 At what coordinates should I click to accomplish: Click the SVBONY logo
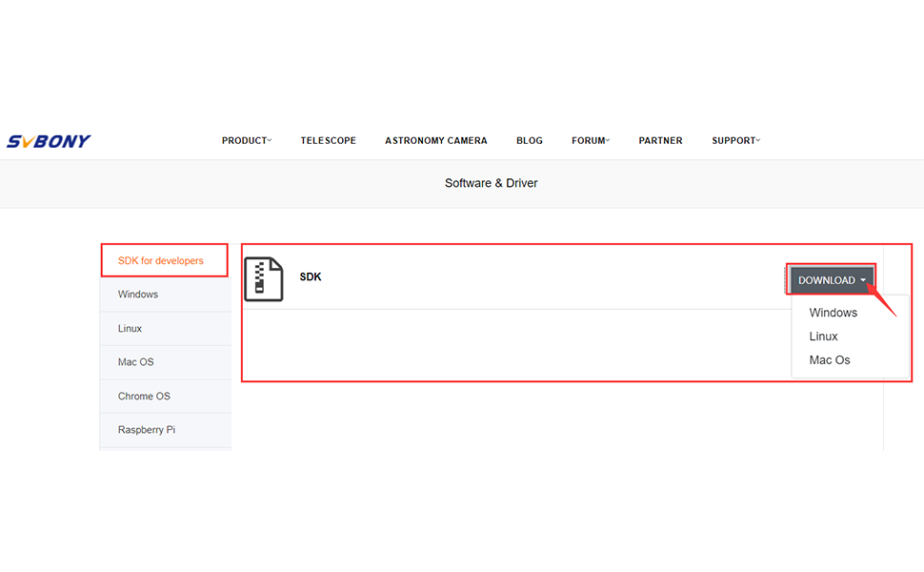pos(49,141)
